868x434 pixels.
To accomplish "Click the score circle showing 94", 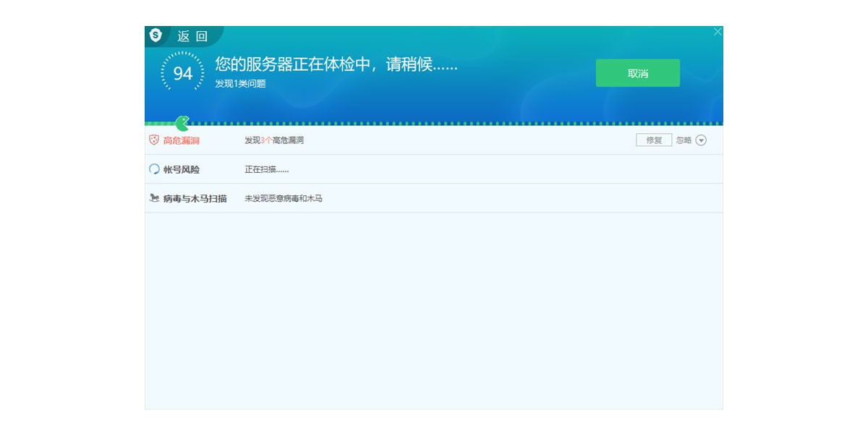I will tap(183, 73).
